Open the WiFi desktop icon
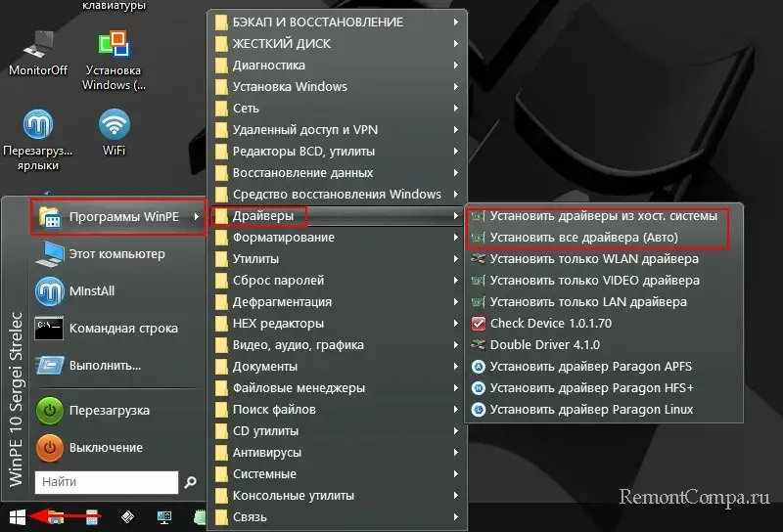 point(115,132)
